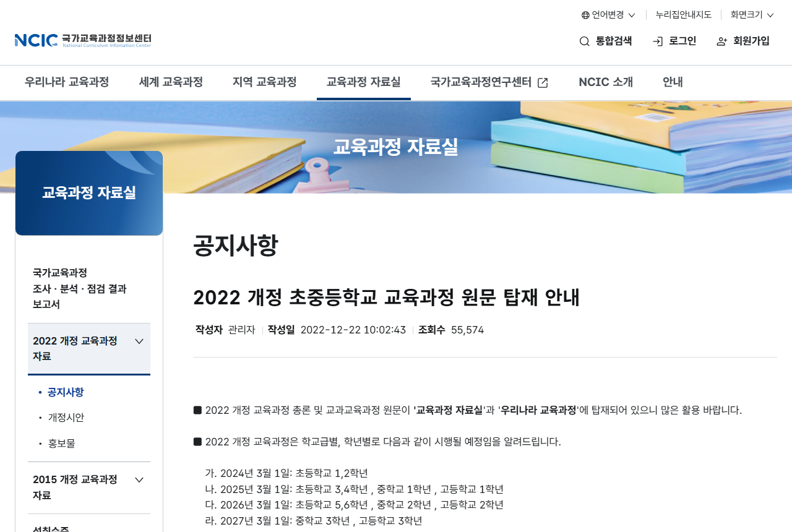Click the 회원가입 text link

coord(751,41)
